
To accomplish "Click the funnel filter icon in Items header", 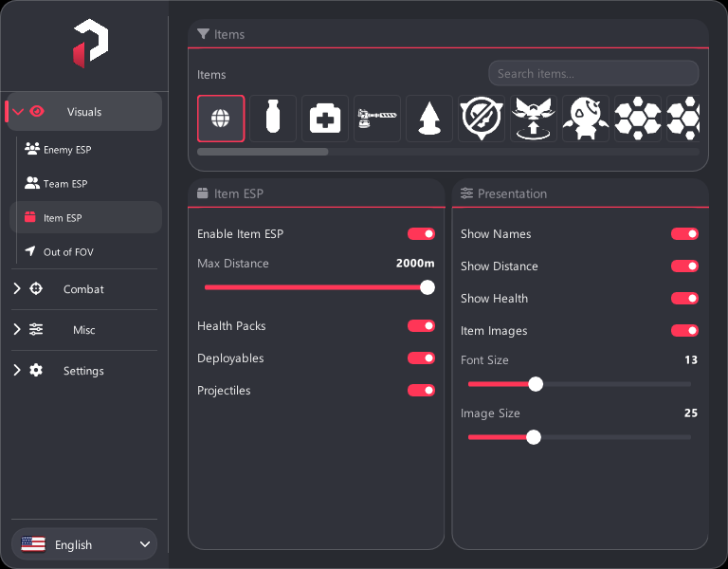I will pyautogui.click(x=203, y=34).
